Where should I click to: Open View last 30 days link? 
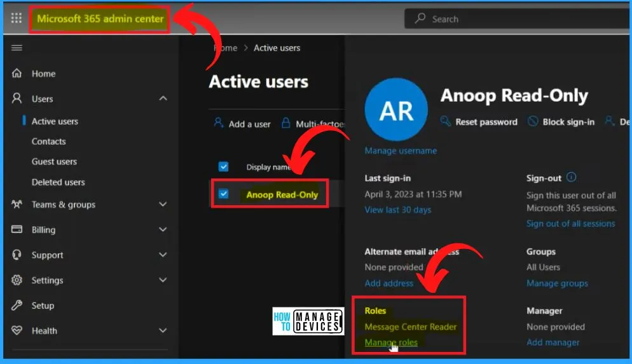(398, 210)
